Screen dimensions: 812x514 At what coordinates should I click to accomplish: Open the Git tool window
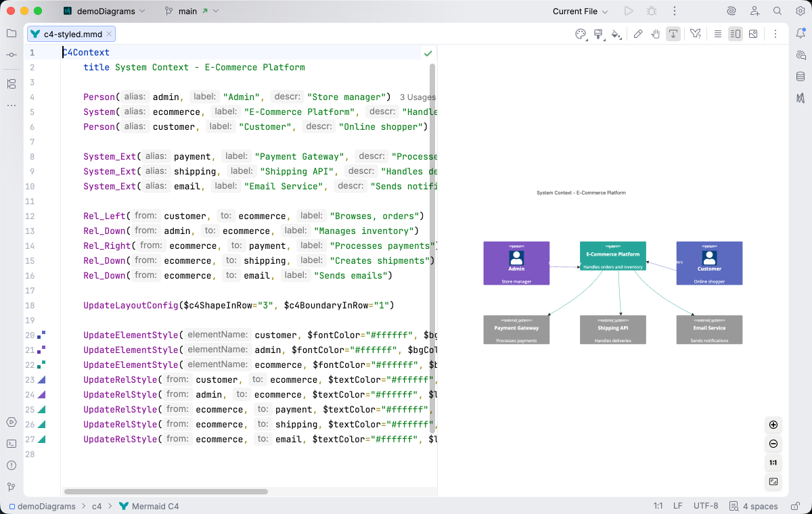12,487
